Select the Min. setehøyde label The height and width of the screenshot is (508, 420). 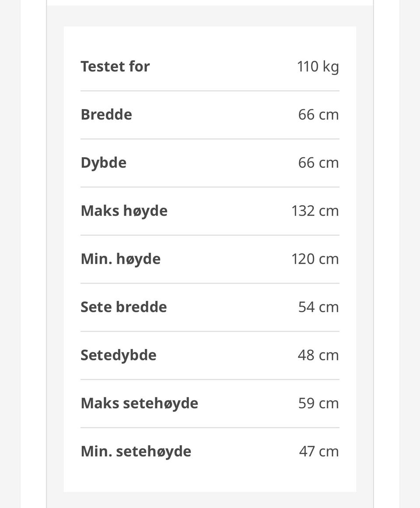point(136,452)
